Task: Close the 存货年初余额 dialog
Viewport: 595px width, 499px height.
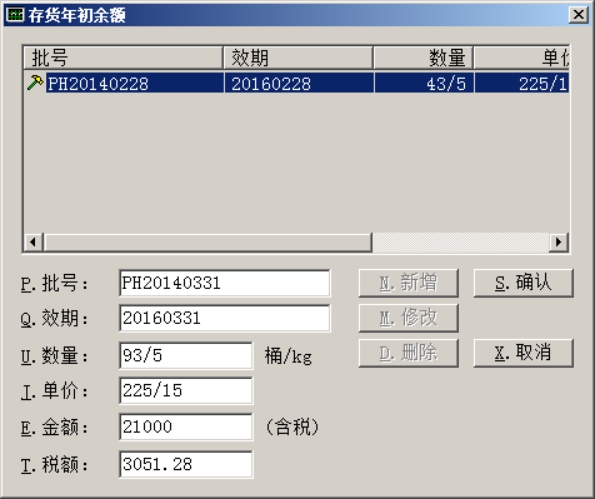Action: coord(578,15)
